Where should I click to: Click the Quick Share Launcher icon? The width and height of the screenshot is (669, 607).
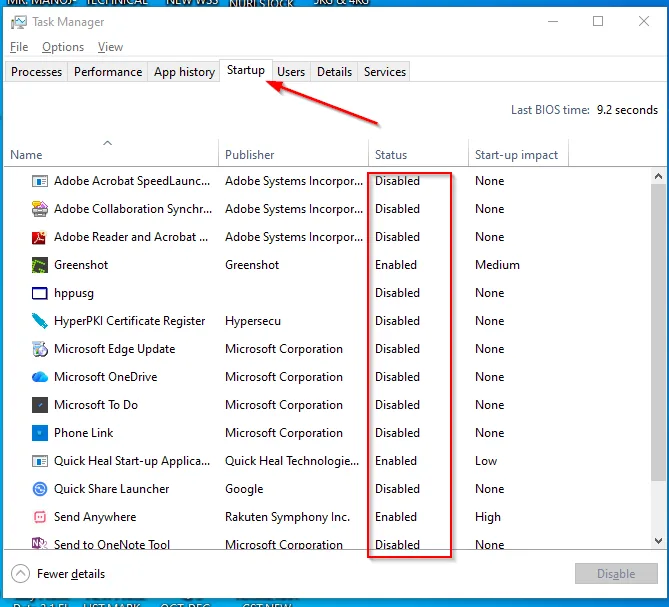[40, 489]
